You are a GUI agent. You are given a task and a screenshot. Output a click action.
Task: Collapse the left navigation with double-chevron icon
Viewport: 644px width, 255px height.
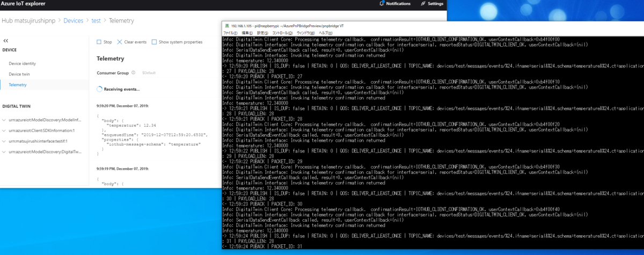tap(6, 41)
